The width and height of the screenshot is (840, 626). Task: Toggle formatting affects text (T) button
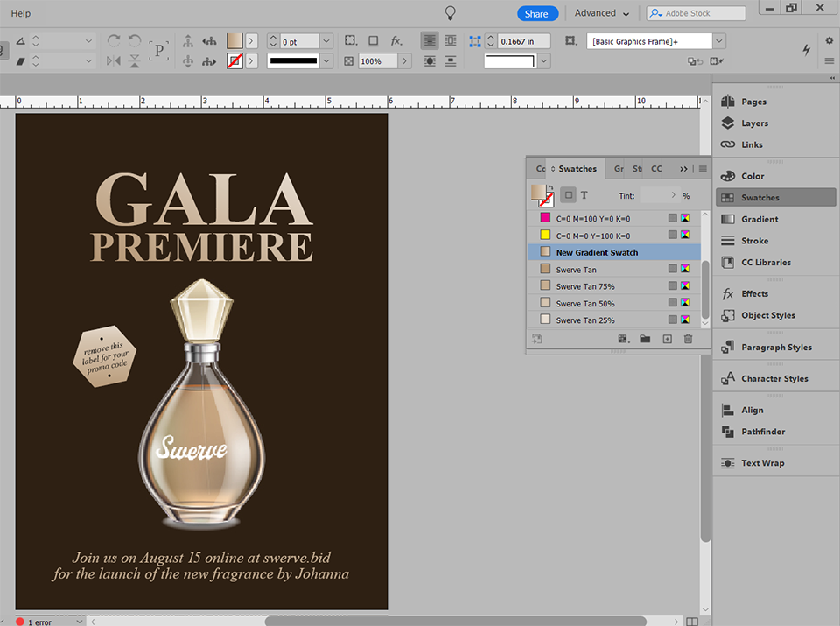(584, 195)
